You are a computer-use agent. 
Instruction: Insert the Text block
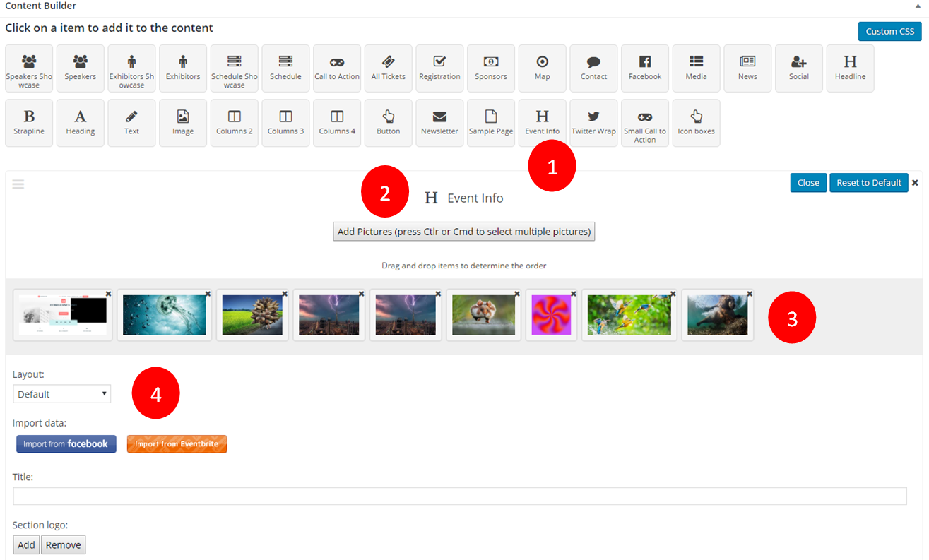tap(131, 123)
